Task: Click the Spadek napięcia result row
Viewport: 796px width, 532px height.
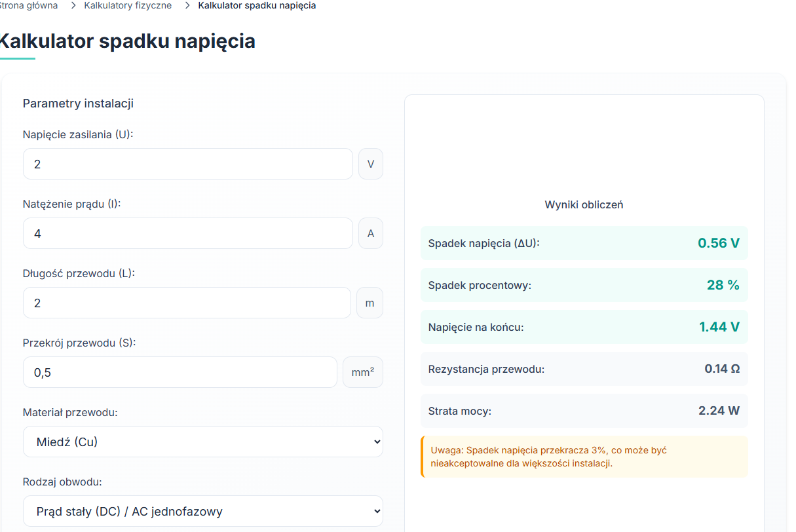Action: click(584, 243)
